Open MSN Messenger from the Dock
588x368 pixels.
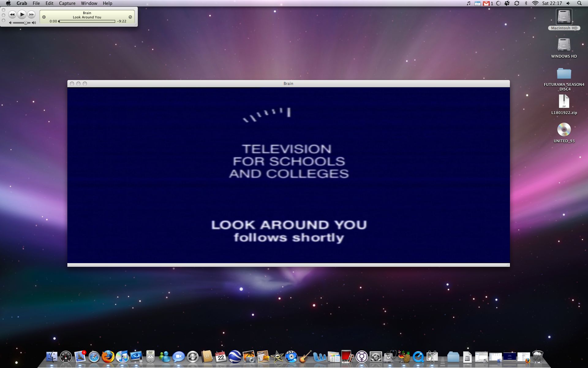coord(165,357)
